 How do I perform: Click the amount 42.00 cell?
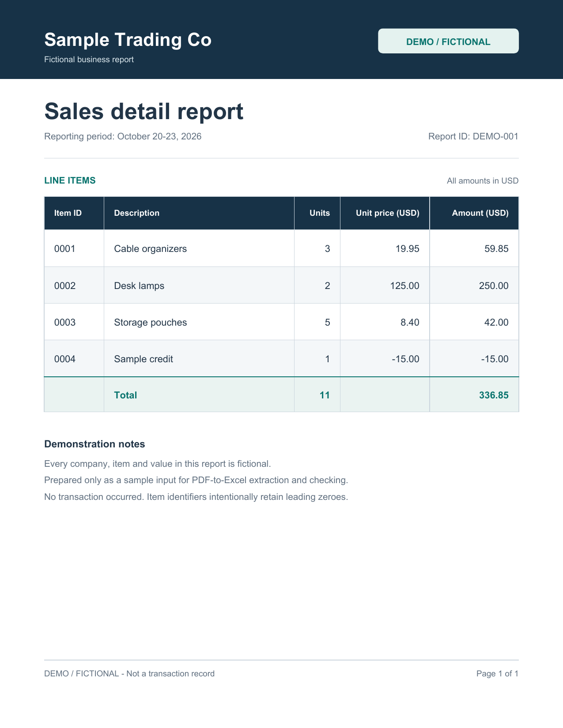[x=474, y=322]
